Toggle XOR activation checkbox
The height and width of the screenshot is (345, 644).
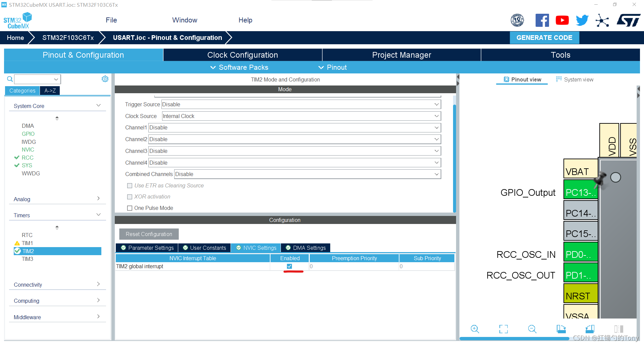130,197
